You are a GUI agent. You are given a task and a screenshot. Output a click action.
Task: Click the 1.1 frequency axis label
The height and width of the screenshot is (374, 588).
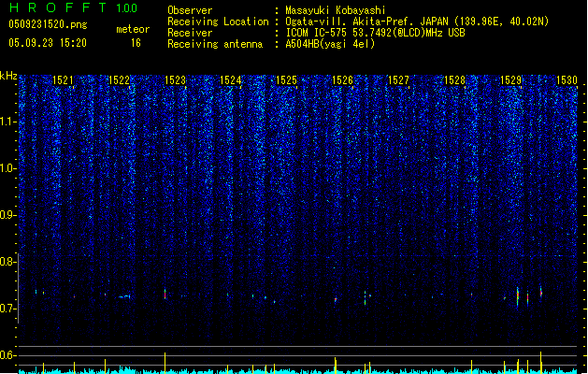(8, 122)
